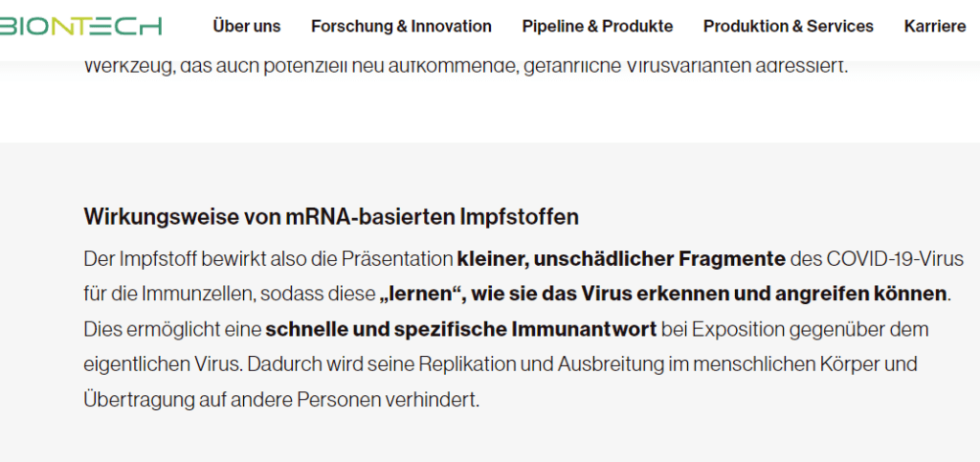
Task: Click heading Wirkungsweise von mRNA-basierten Impfstoffen
Action: 331,217
